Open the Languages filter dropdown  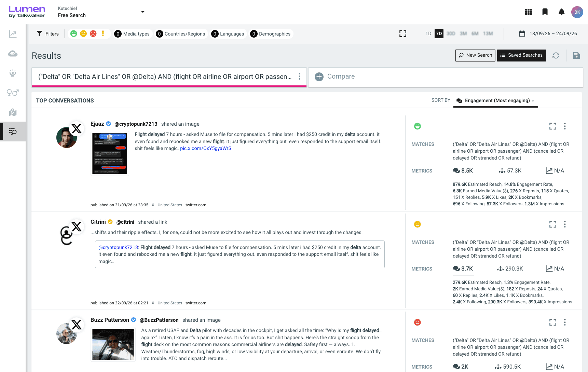pos(228,34)
